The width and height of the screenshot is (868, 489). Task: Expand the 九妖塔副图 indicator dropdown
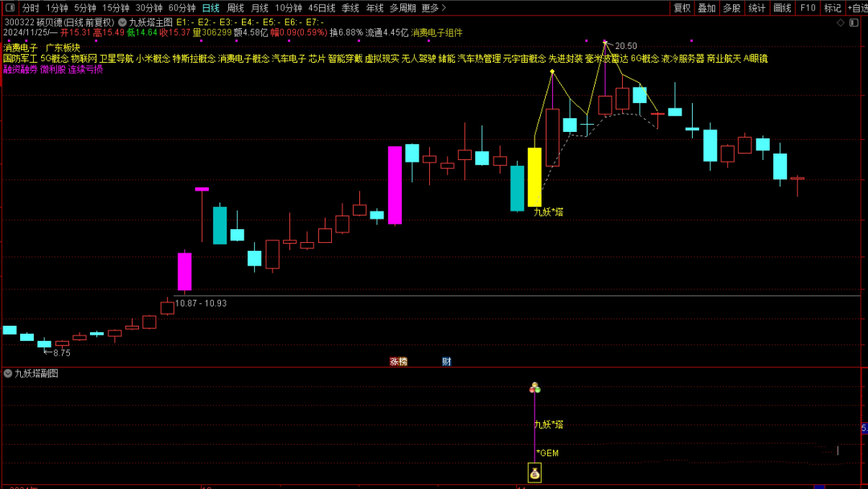(8, 374)
